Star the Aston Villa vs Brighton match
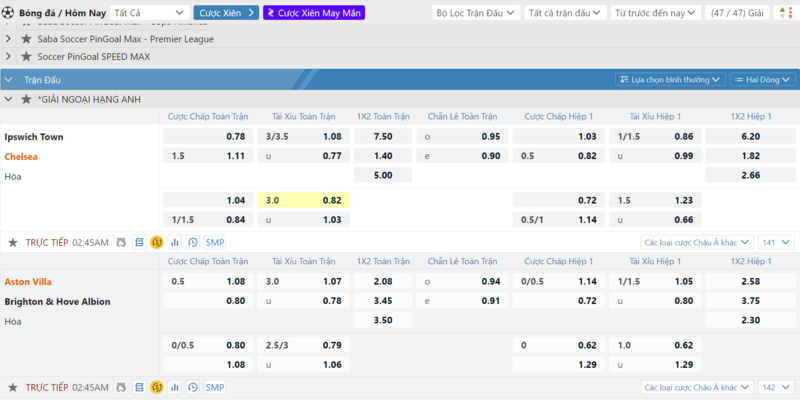This screenshot has height=400, width=800. [x=13, y=388]
